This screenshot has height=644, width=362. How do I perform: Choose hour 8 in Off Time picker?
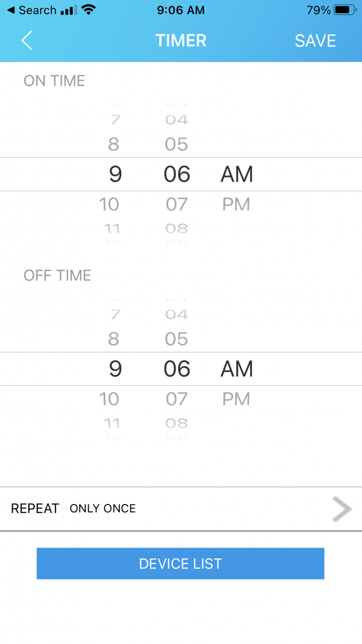pos(113,339)
